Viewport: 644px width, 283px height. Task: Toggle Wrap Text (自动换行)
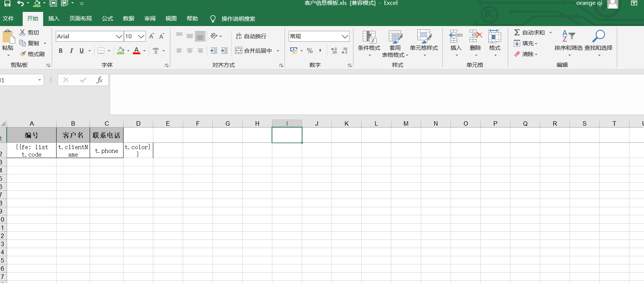251,36
